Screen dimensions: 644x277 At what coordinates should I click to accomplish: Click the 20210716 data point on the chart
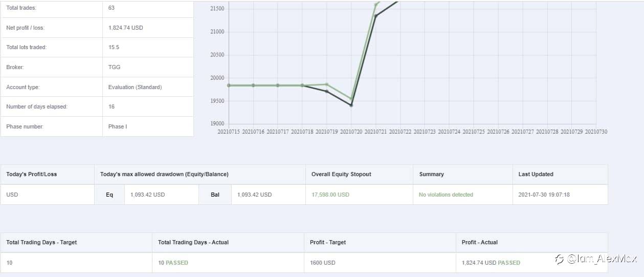click(x=253, y=86)
